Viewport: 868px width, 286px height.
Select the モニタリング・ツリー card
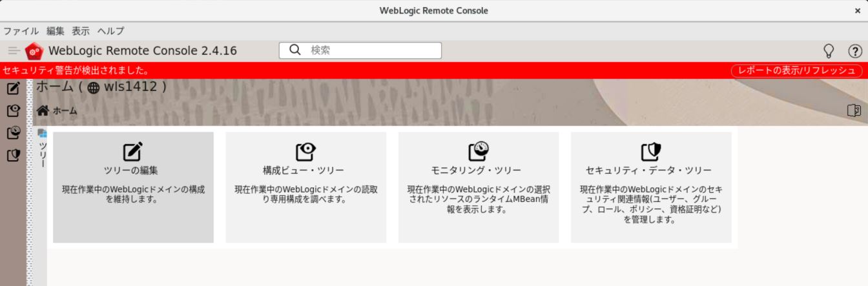[479, 187]
